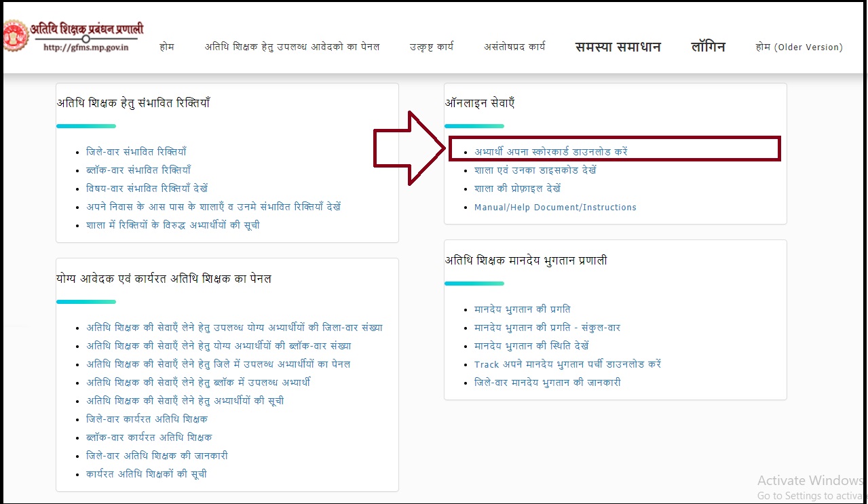Select उत्कृष्ट कार्य in navigation bar
Image resolution: width=868 pixels, height=504 pixels.
pyautogui.click(x=431, y=47)
